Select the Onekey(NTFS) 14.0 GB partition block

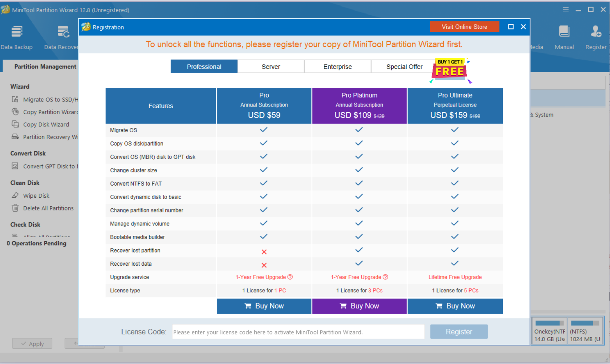(549, 331)
